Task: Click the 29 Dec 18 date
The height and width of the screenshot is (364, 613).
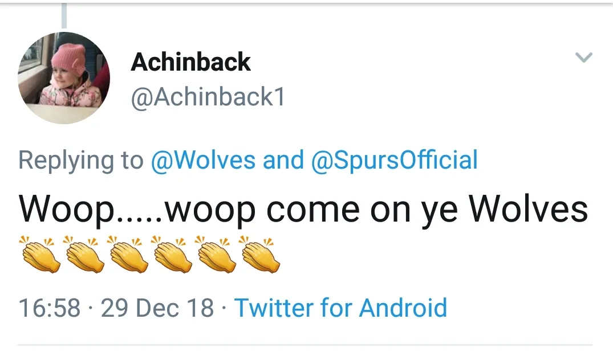Action: click(x=157, y=308)
